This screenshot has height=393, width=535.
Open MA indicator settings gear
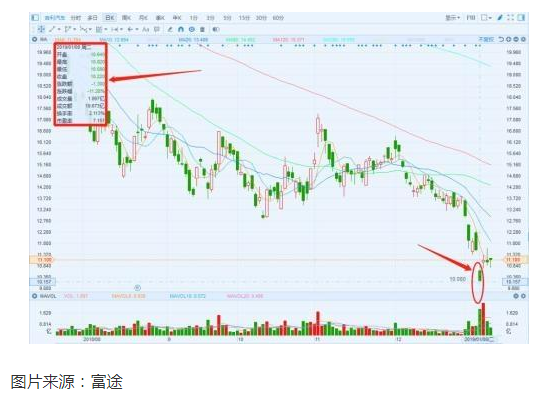pos(34,40)
